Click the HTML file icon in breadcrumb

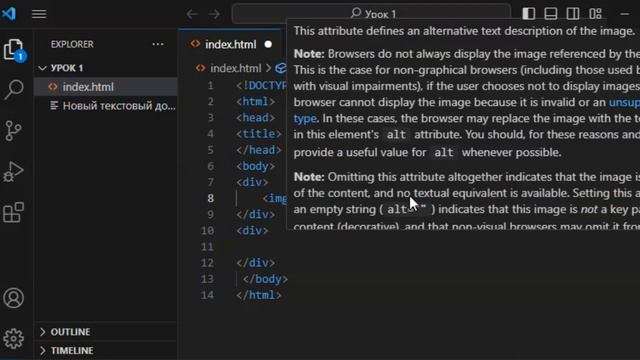[x=200, y=68]
